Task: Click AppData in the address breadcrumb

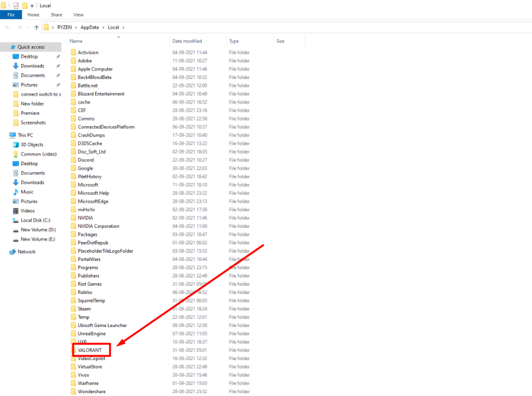Action: (89, 27)
